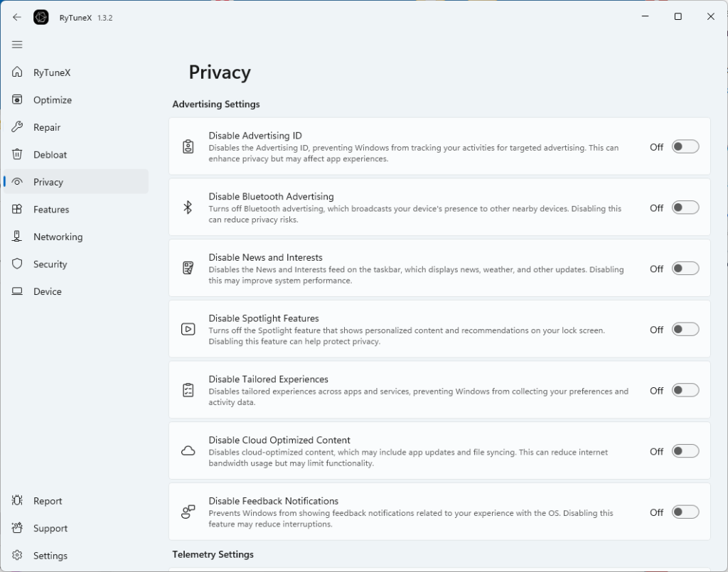Turn on Disable News and Interests

click(x=685, y=269)
